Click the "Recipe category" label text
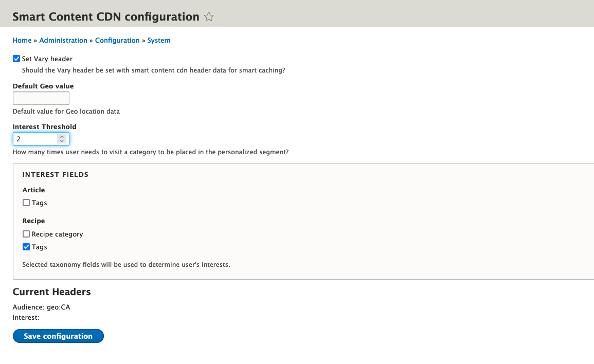Viewport: 594px width, 364px height. click(x=57, y=234)
